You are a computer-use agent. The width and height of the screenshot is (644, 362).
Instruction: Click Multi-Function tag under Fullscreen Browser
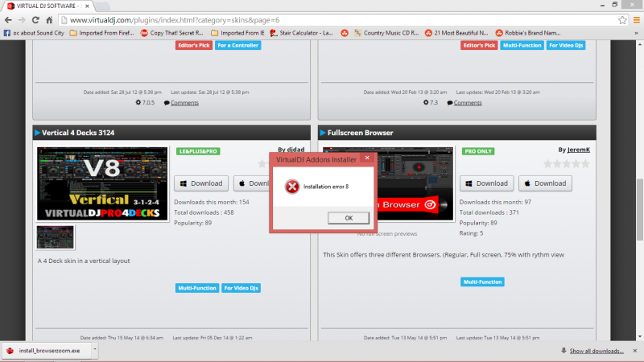482,282
